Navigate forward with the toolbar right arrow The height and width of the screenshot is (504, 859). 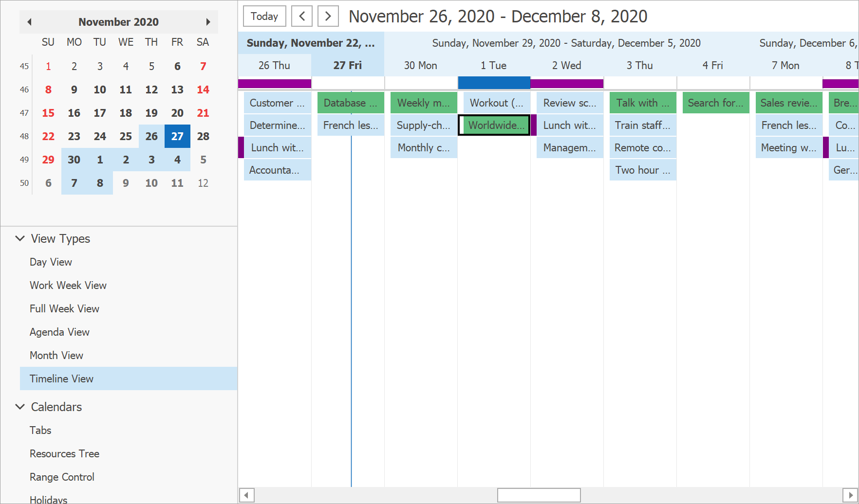point(328,16)
